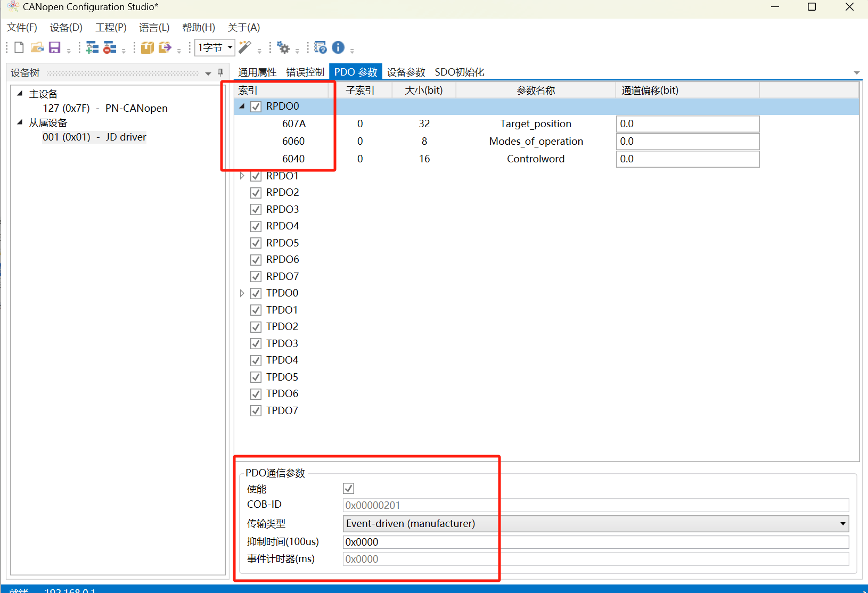Uncheck the RPDO1 checkbox
The height and width of the screenshot is (593, 868).
coord(256,176)
